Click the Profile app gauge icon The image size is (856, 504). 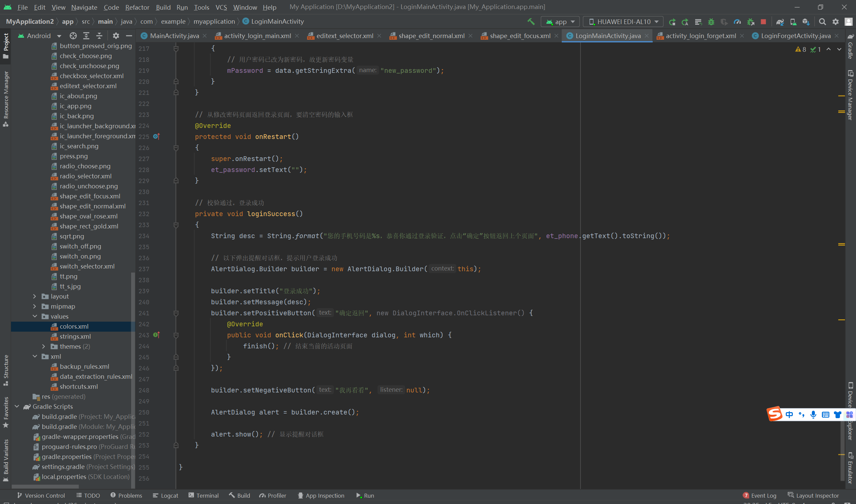tap(737, 22)
